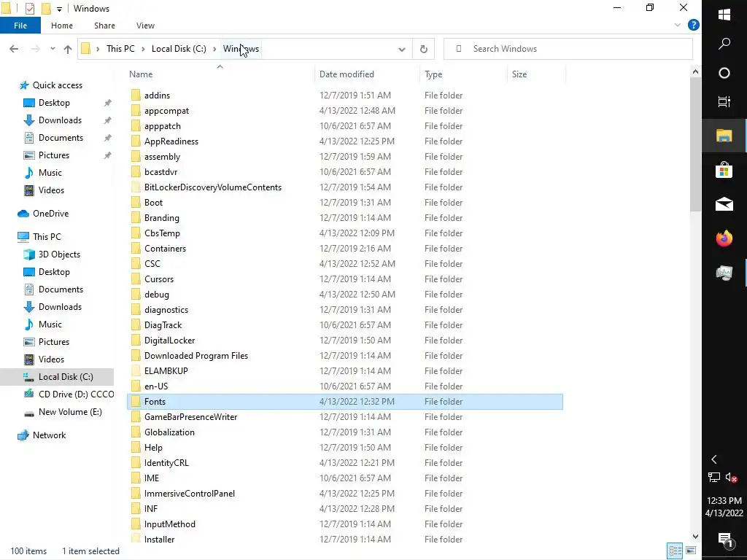Click the New folder quick access icon
Screen dimensions: 747x560
click(x=46, y=8)
